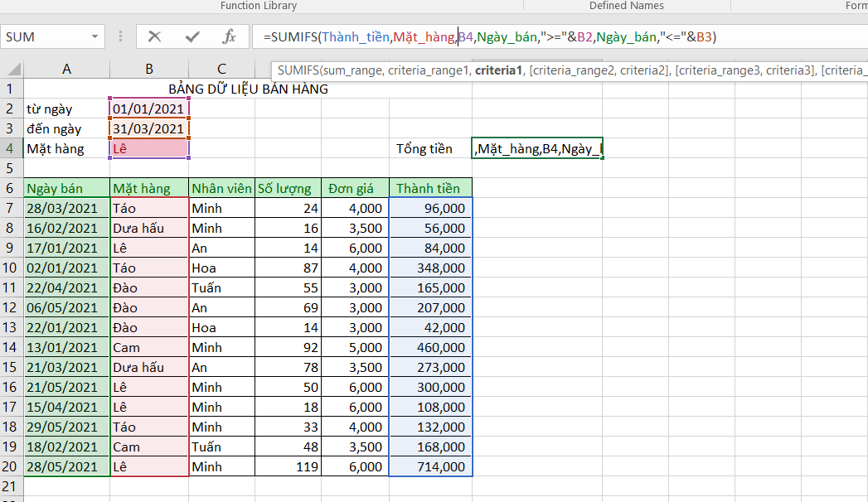Select the 'Dưa hấu' cell in row 8
The width and height of the screenshot is (868, 502).
pos(149,229)
